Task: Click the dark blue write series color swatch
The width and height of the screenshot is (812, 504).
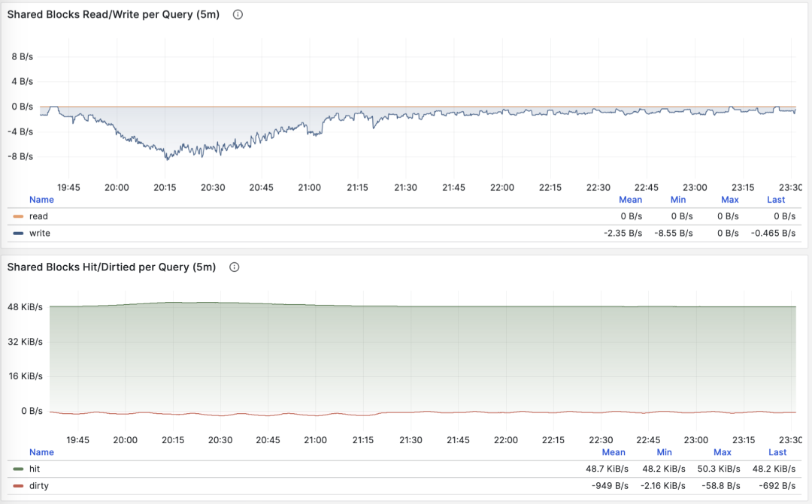Action: [x=19, y=234]
